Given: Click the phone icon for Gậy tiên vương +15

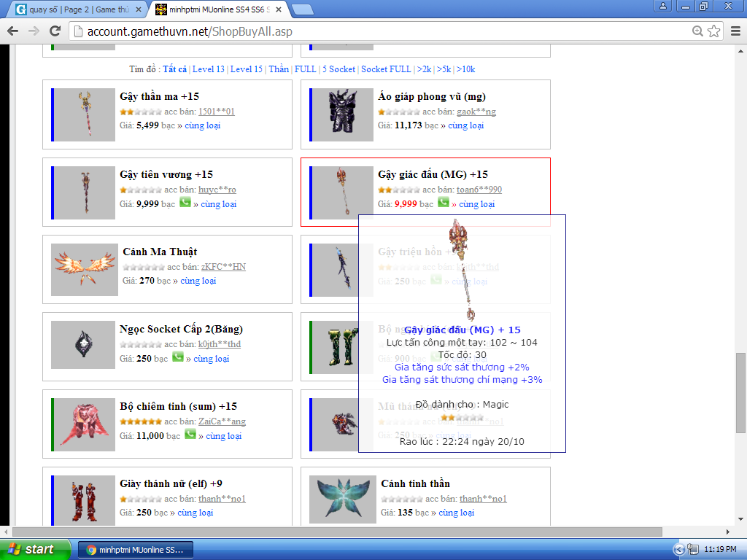Looking at the screenshot, I should 185,203.
